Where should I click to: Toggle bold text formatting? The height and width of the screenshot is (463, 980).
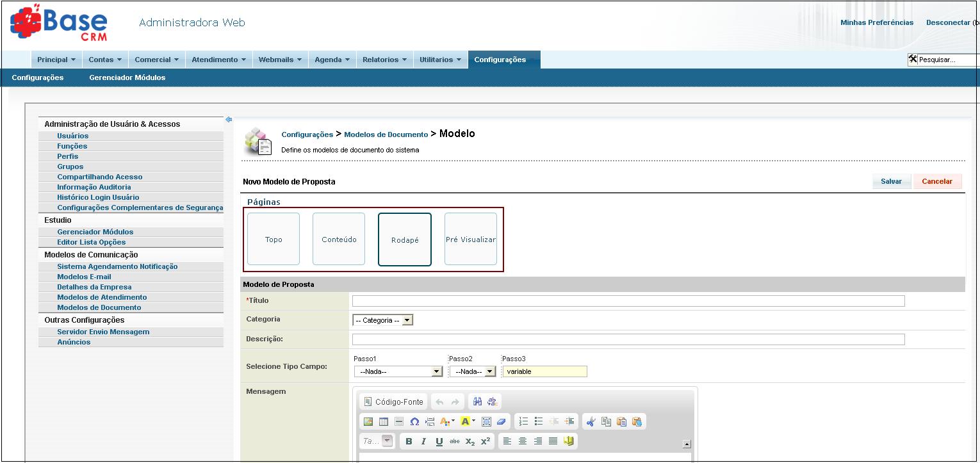click(x=409, y=441)
